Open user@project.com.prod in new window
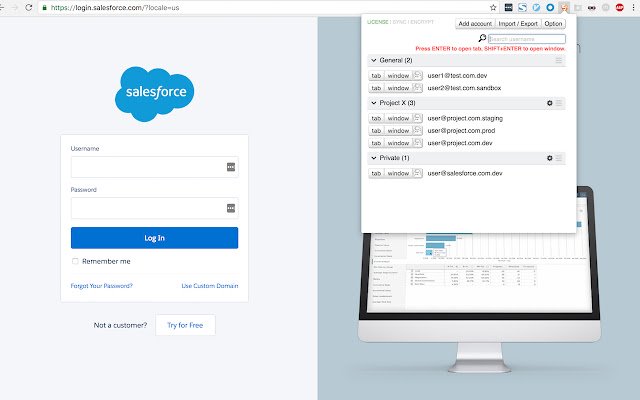The height and width of the screenshot is (400, 640). [398, 130]
